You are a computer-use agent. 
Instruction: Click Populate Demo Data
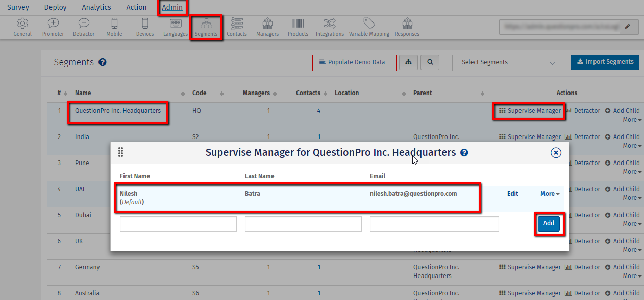click(354, 62)
